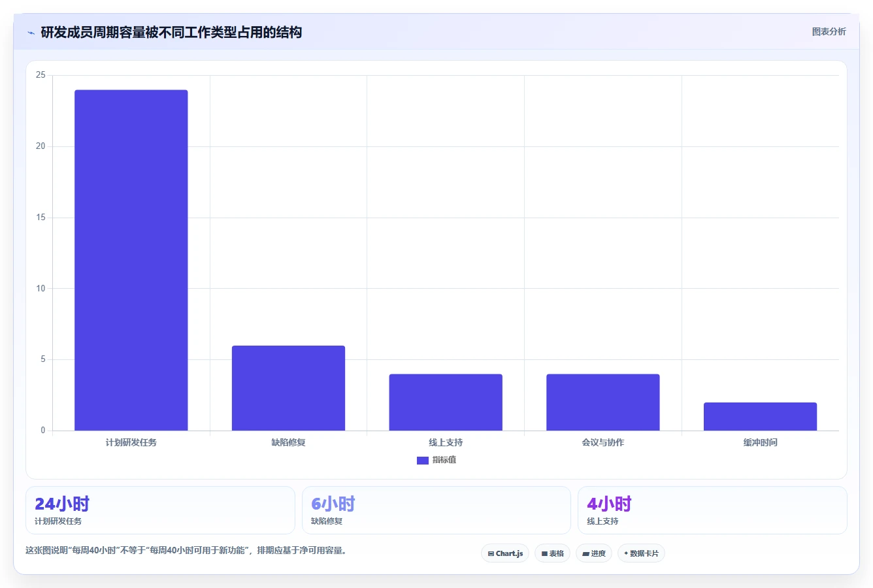Screen dimensions: 873x588
Task: Click the 线上支持 axis label
Action: (446, 442)
